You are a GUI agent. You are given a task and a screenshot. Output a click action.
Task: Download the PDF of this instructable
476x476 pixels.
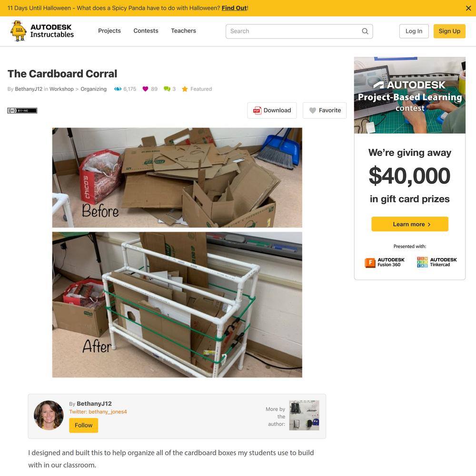tap(272, 110)
